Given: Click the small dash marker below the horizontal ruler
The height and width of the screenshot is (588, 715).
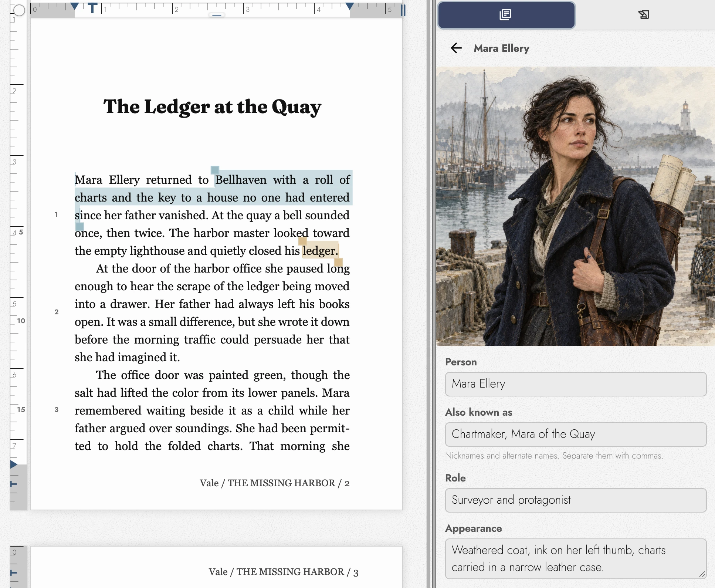Looking at the screenshot, I should pyautogui.click(x=217, y=16).
